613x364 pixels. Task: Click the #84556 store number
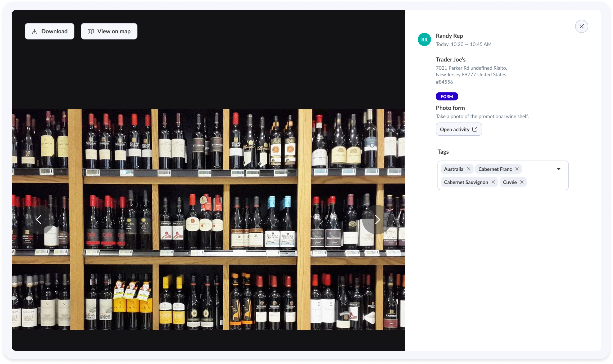[444, 82]
